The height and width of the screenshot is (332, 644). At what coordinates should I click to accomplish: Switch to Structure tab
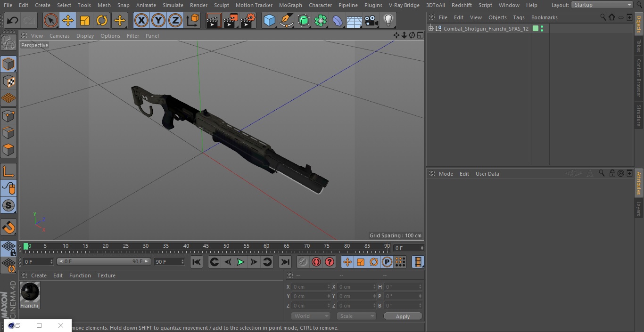pyautogui.click(x=639, y=115)
